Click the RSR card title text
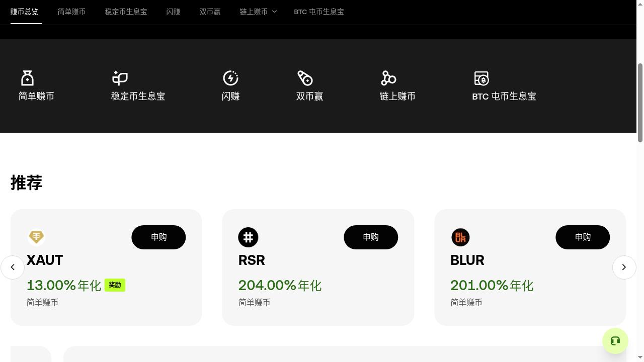This screenshot has width=644, height=362. click(x=252, y=260)
